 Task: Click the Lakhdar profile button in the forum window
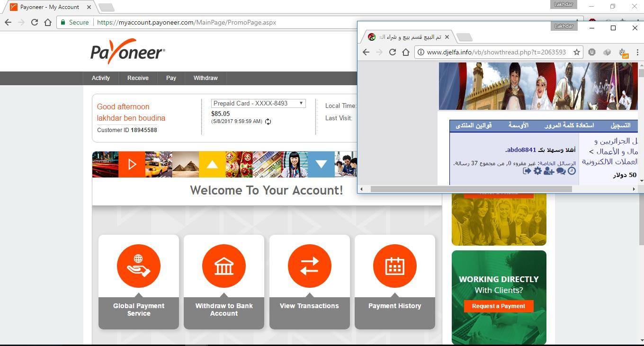tap(564, 26)
